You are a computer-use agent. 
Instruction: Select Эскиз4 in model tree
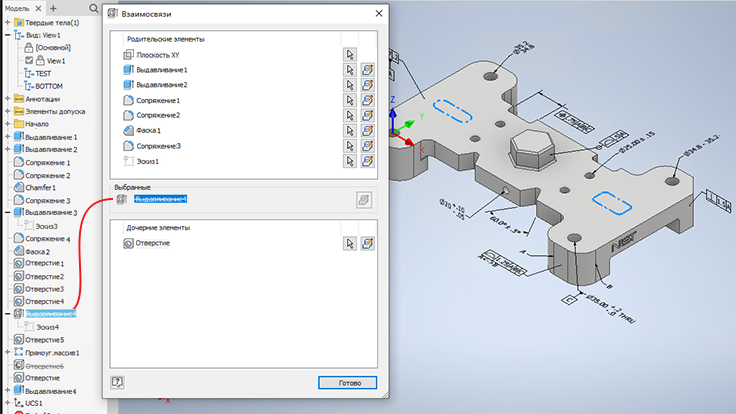pyautogui.click(x=47, y=327)
